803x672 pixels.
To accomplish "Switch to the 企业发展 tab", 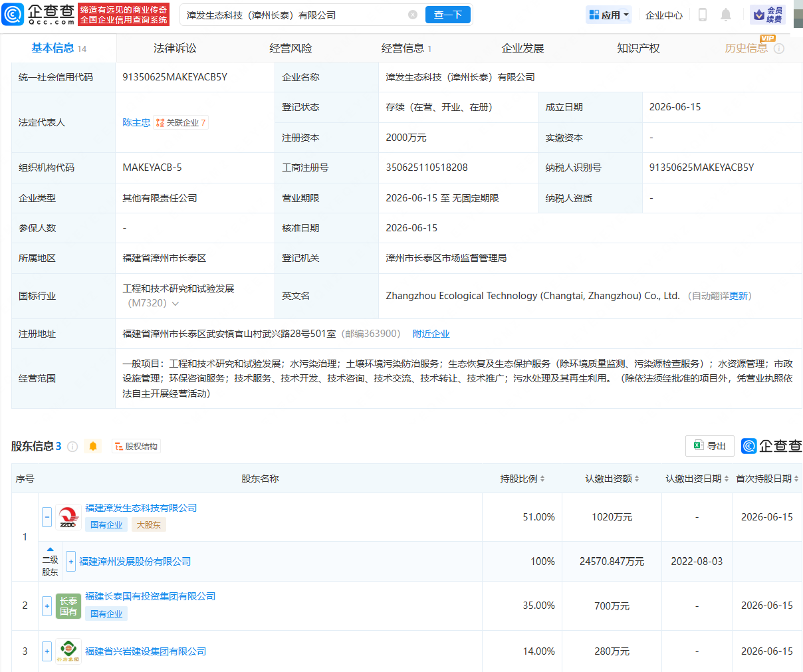I will [x=522, y=48].
